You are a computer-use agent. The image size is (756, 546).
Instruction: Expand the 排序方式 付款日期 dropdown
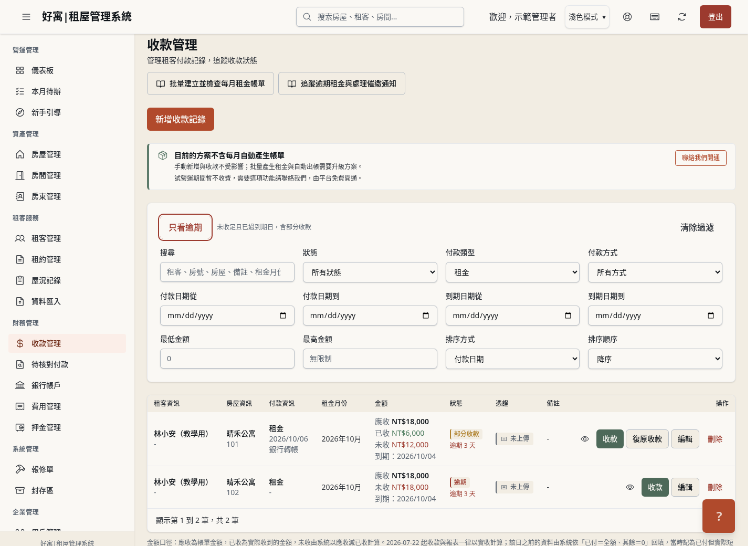coord(512,359)
